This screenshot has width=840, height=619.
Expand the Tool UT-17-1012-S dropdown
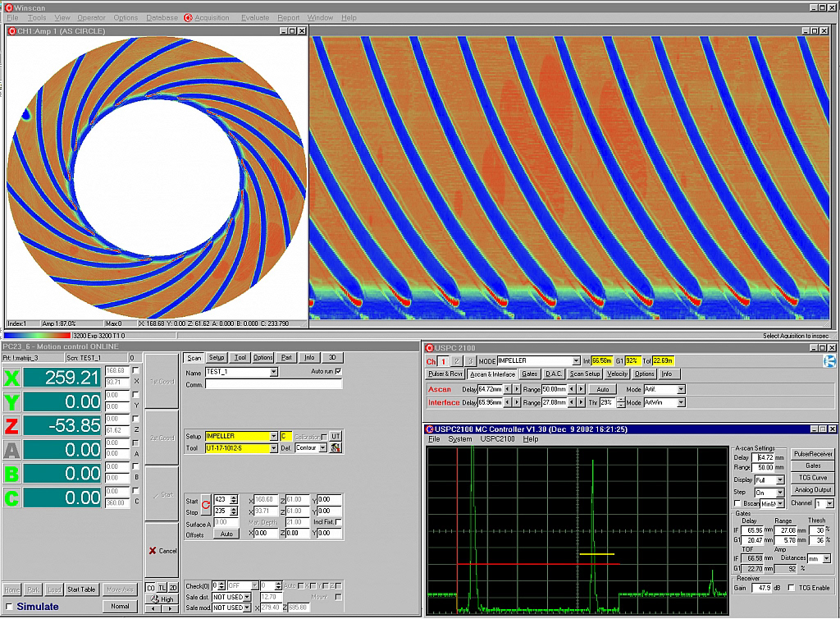click(x=273, y=448)
